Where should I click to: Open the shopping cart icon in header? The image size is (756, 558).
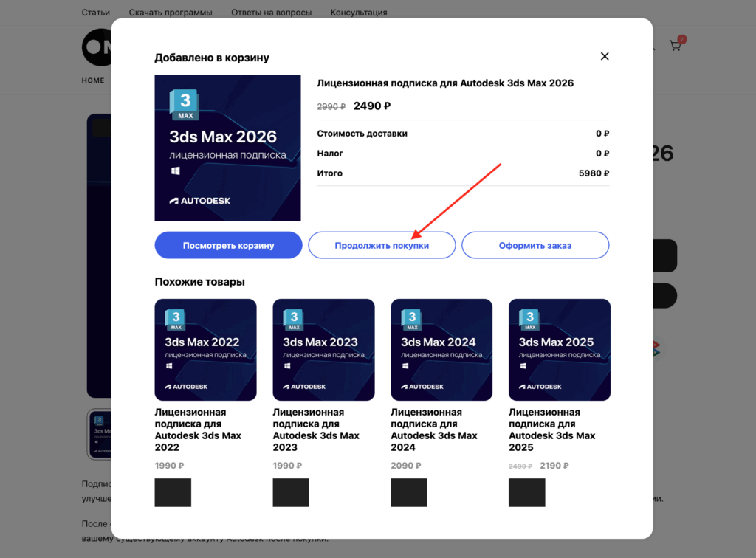coord(676,46)
